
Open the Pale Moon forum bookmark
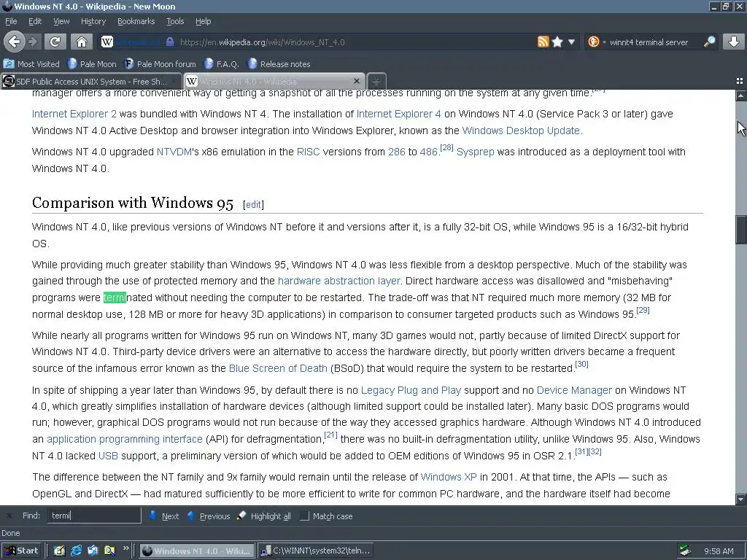[160, 64]
